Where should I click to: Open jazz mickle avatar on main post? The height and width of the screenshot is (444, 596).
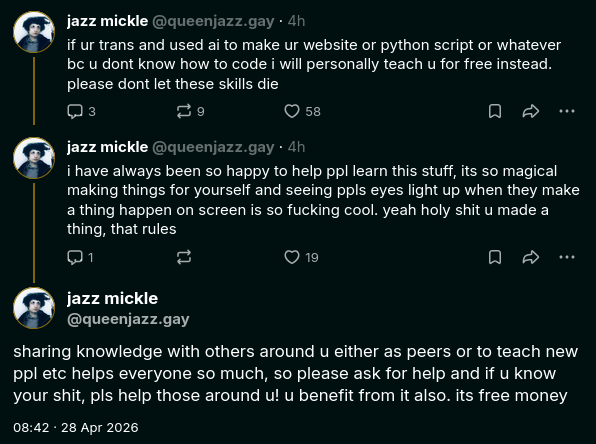point(34,308)
